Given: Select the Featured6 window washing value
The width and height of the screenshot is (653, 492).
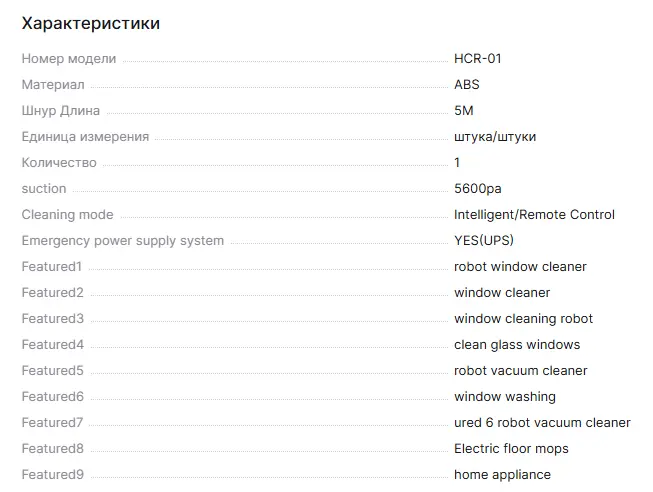Looking at the screenshot, I should tap(505, 397).
